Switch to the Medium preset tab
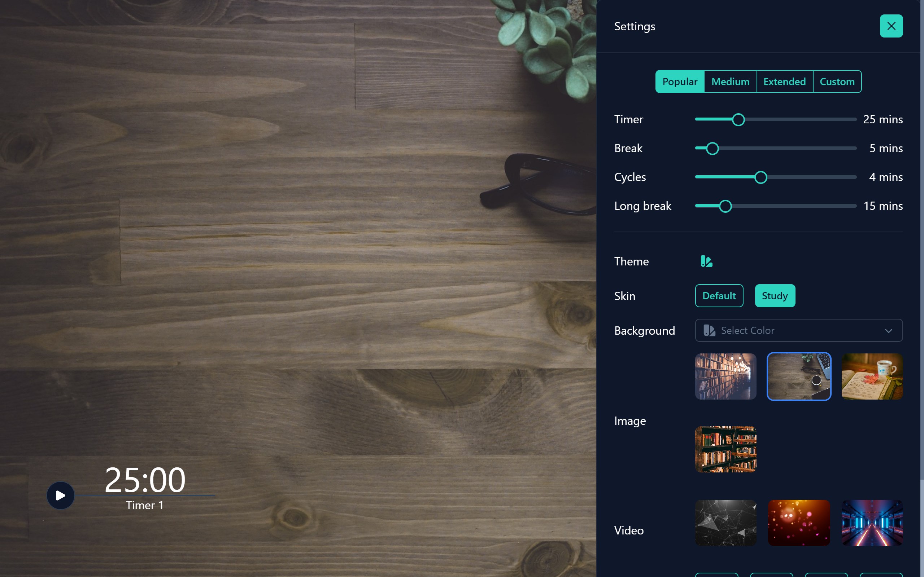This screenshot has height=577, width=924. click(730, 82)
